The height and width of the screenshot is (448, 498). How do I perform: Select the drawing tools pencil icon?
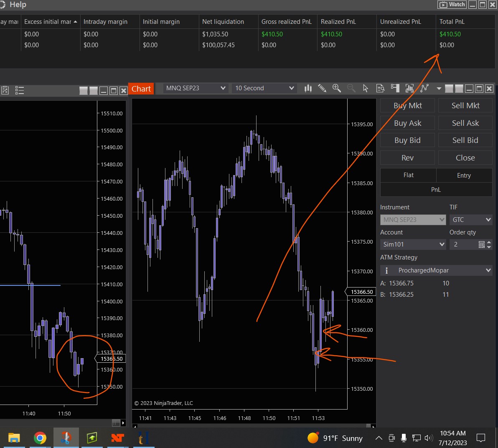[x=322, y=88]
